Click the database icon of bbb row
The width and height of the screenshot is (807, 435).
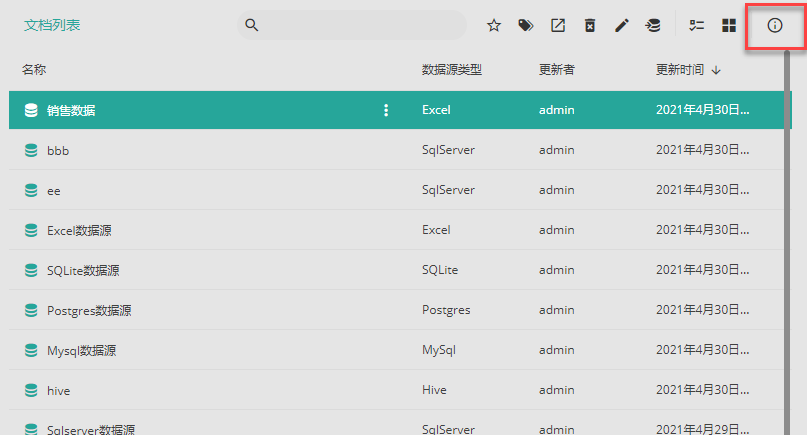[x=31, y=150]
